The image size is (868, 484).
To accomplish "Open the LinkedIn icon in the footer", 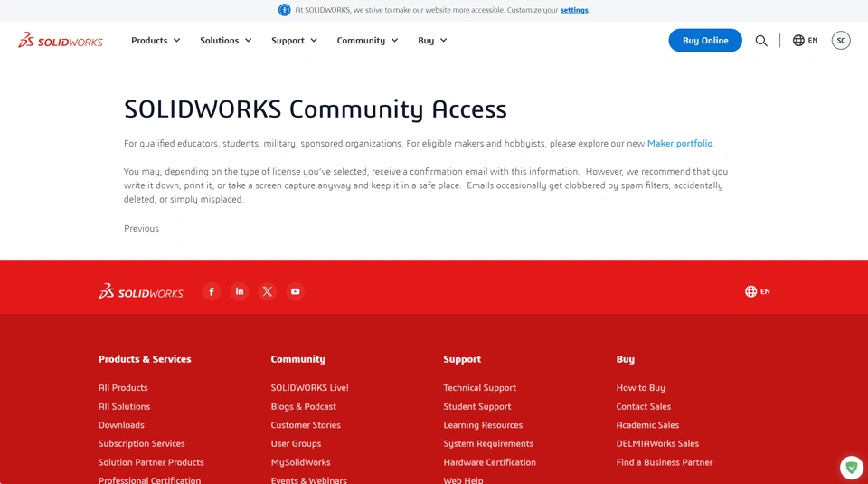I will point(239,292).
